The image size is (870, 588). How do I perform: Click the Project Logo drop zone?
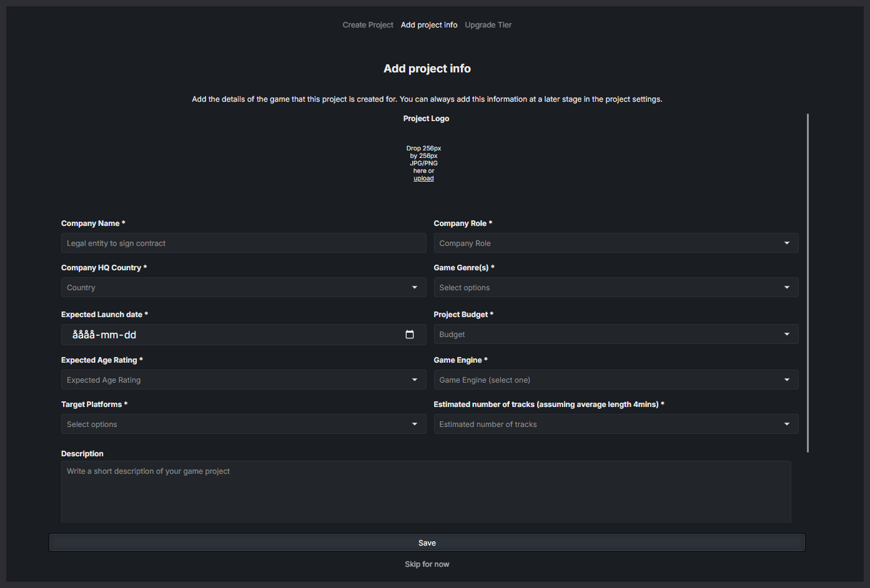(x=423, y=164)
